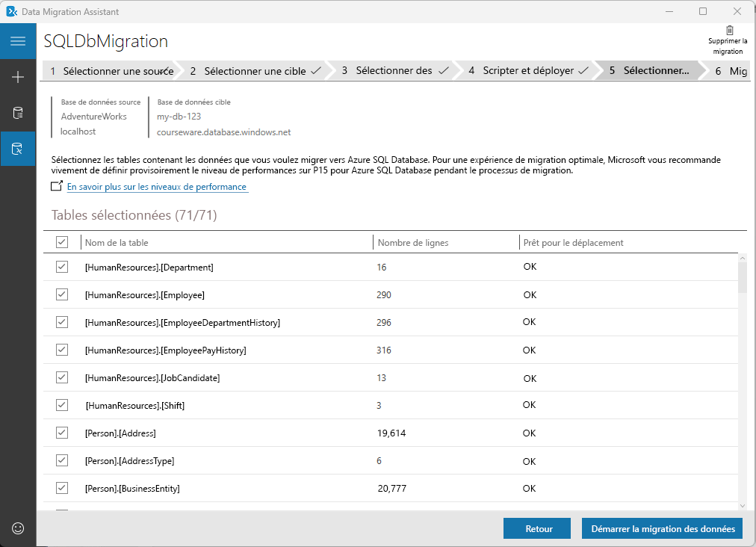Image resolution: width=756 pixels, height=547 pixels.
Task: Uncheck the [HumanResources].[Department] checkbox
Action: pos(62,267)
